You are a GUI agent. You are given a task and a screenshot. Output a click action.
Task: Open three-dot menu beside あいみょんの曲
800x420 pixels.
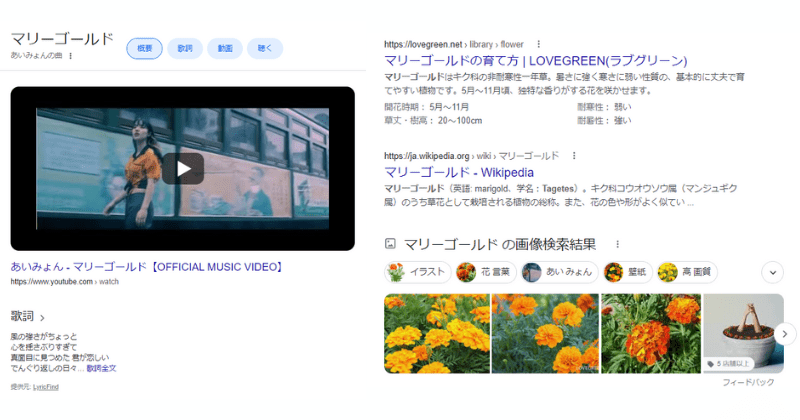click(x=71, y=55)
